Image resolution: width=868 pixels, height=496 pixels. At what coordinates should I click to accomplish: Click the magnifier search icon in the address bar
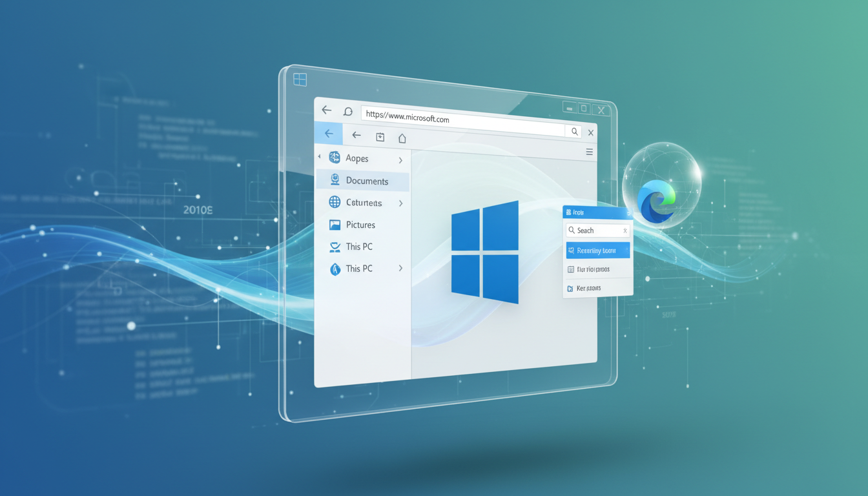point(574,131)
